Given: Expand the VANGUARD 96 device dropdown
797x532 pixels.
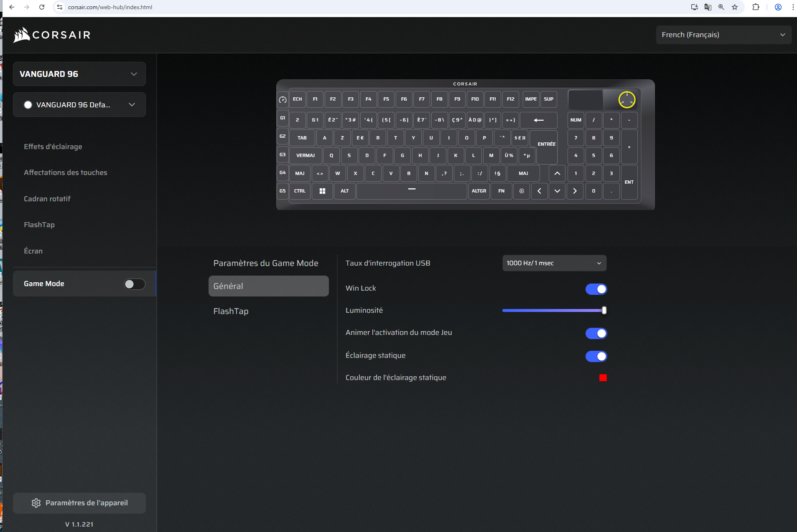Looking at the screenshot, I should click(79, 74).
